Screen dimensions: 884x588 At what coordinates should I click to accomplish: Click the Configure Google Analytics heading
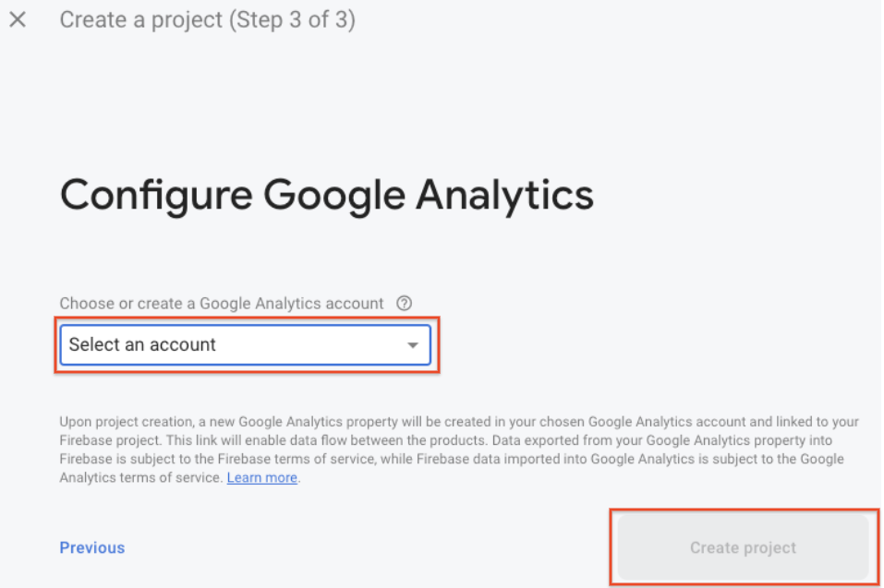coord(326,196)
